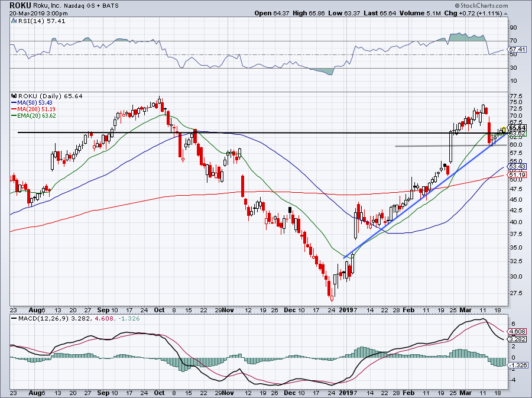Click the 77.5 label on price axis
Screen dimensions: 532x398
coord(515,96)
